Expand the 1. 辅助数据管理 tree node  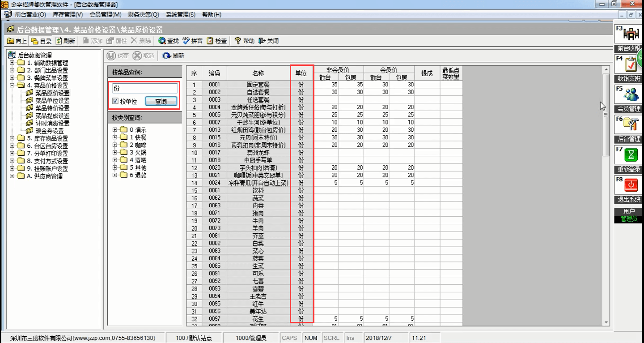(12, 63)
